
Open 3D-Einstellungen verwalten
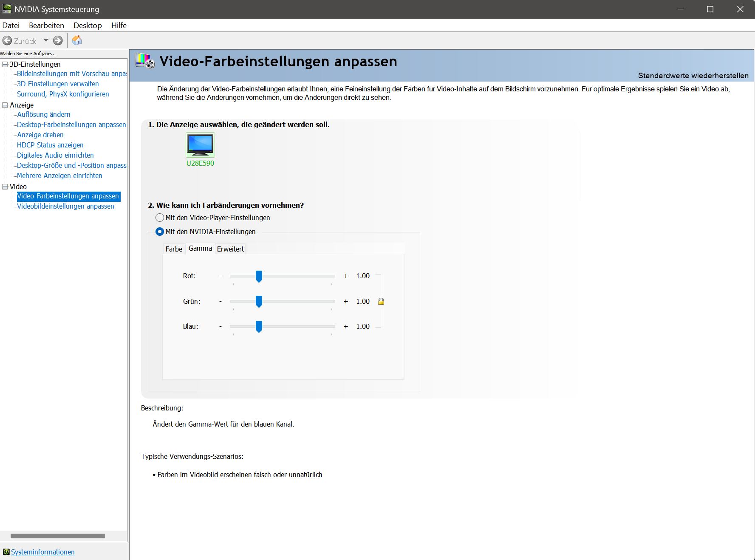pos(58,84)
